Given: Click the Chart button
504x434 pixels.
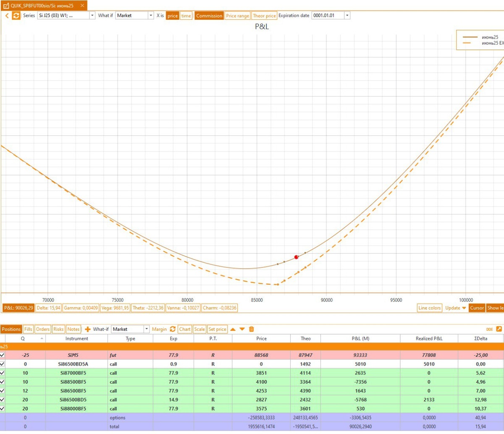Looking at the screenshot, I should click(185, 329).
